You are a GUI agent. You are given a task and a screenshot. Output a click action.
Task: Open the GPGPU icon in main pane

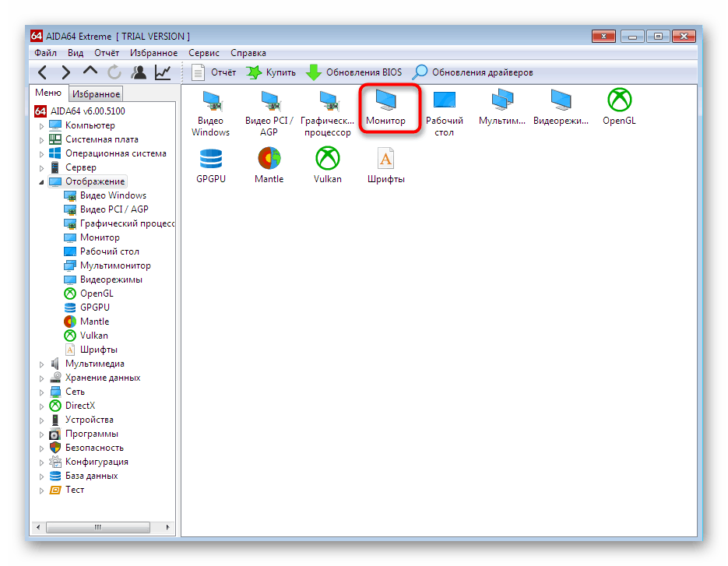pyautogui.click(x=211, y=166)
